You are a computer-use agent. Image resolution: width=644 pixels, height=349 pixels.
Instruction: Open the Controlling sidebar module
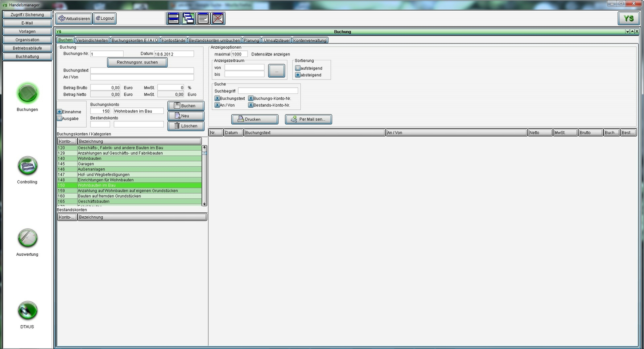click(27, 166)
